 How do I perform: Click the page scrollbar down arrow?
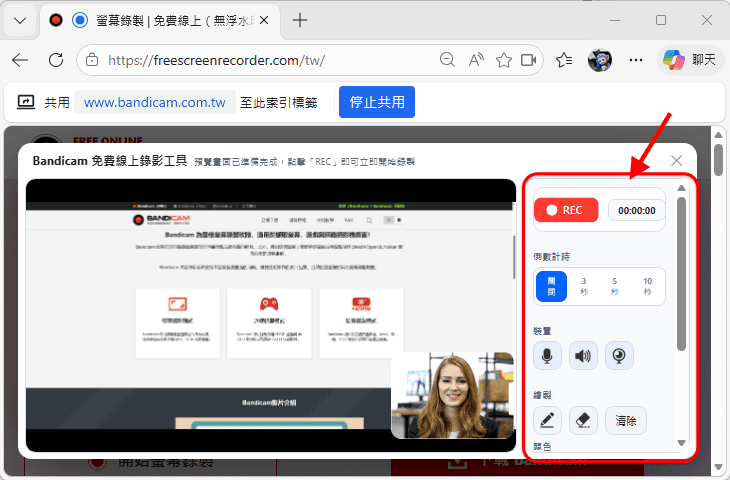coord(718,467)
